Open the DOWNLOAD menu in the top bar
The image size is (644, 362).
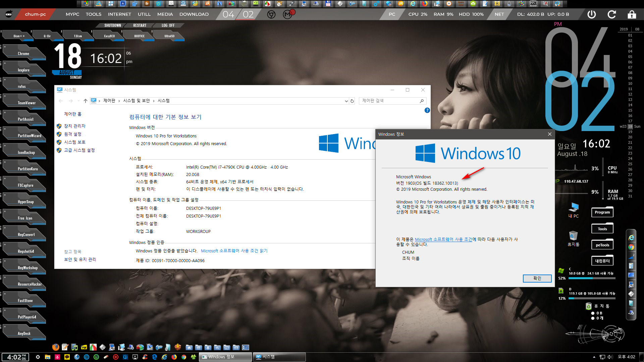(x=194, y=14)
